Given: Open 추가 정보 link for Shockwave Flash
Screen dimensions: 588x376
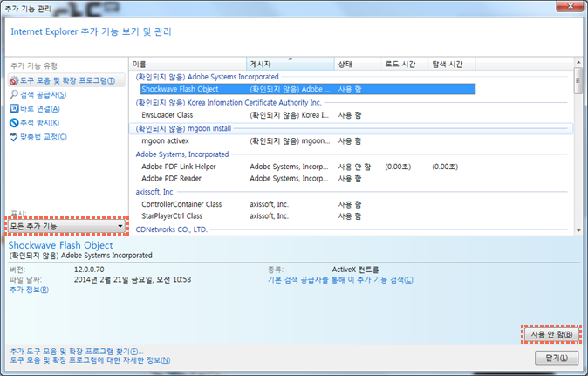Looking at the screenshot, I should [x=29, y=290].
